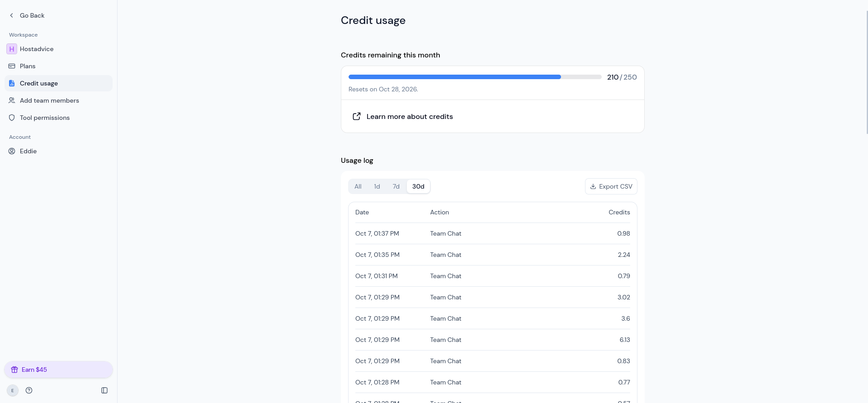The width and height of the screenshot is (868, 403).
Task: Click Team Chat in the 01:37 PM row
Action: pos(446,233)
